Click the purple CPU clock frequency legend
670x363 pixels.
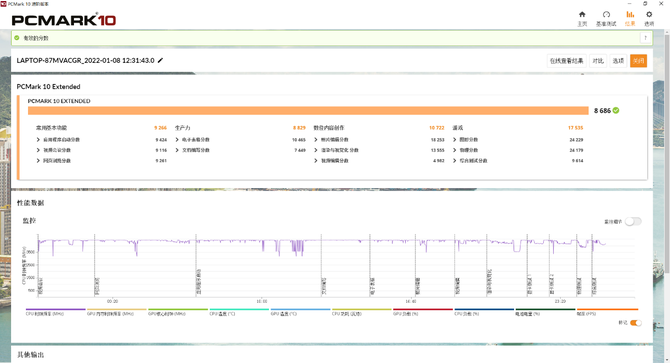click(56, 312)
